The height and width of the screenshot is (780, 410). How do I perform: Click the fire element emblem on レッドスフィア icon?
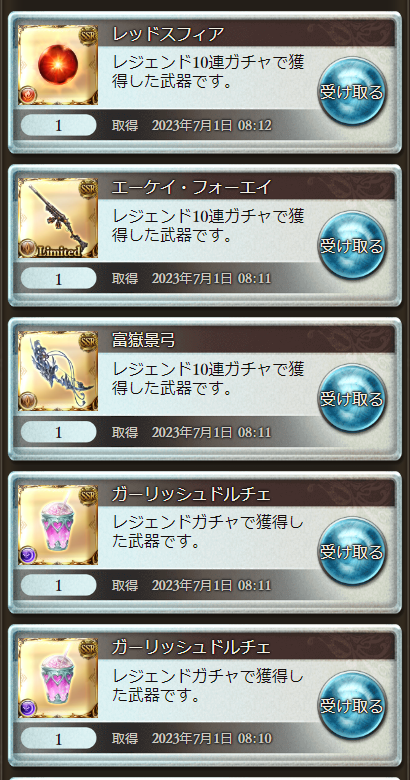pyautogui.click(x=27, y=95)
